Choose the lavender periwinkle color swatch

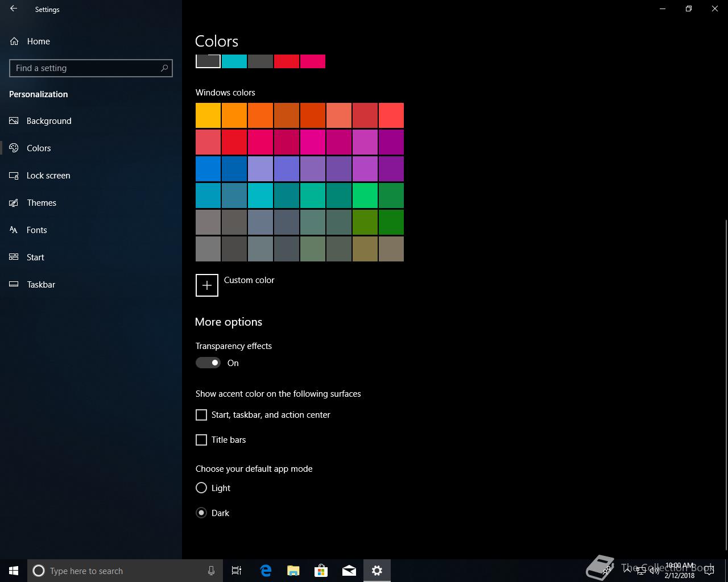(x=260, y=169)
